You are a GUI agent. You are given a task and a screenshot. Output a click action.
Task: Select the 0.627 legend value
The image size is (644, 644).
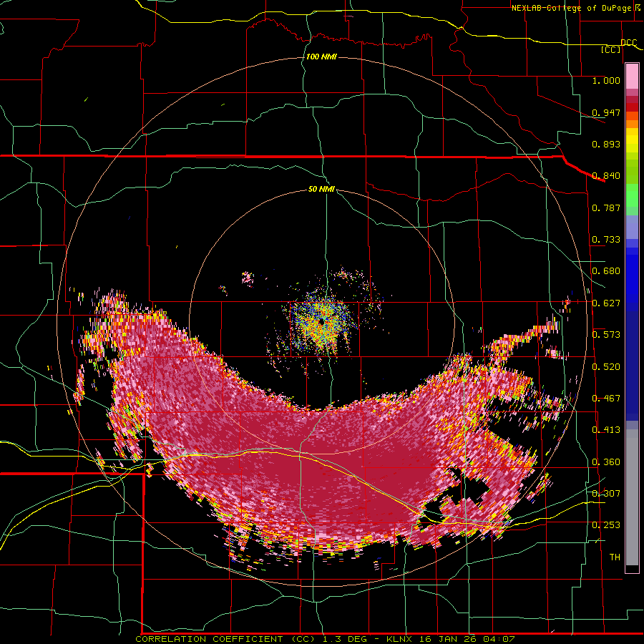[606, 303]
